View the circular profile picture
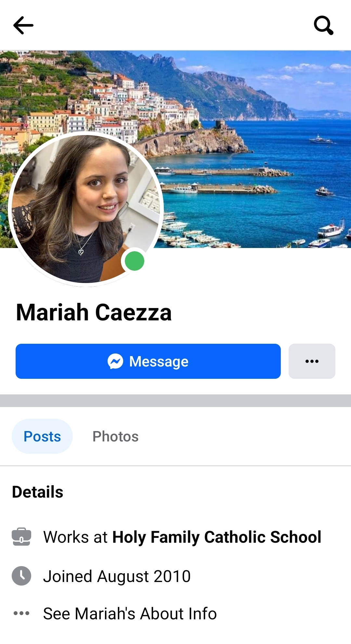 [86, 209]
